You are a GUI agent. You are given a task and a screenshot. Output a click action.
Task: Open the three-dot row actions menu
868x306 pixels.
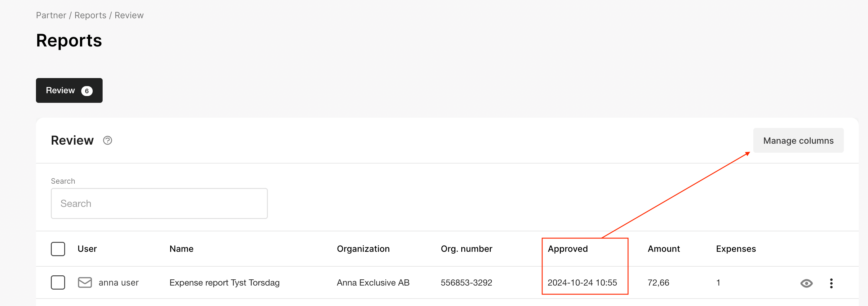pos(831,283)
